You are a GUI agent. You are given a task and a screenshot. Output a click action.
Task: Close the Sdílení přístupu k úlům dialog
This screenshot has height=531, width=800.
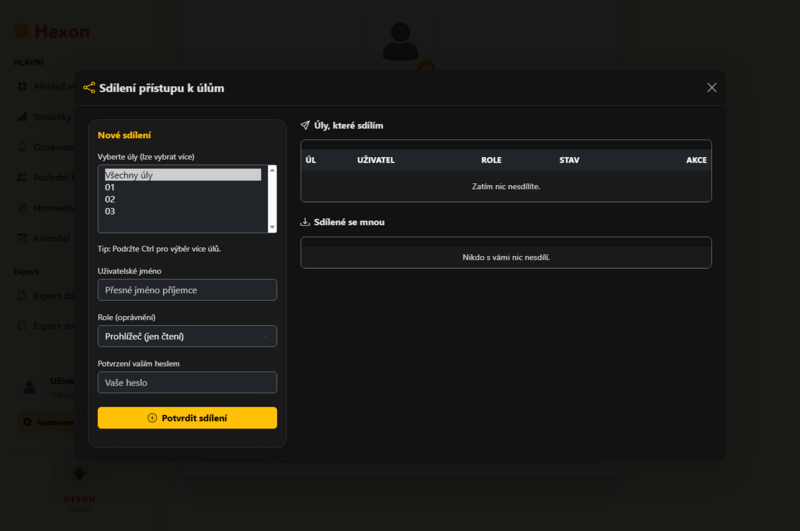(711, 88)
